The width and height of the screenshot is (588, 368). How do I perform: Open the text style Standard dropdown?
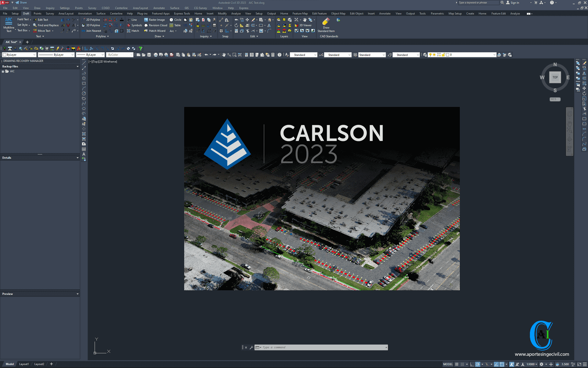pyautogui.click(x=304, y=55)
